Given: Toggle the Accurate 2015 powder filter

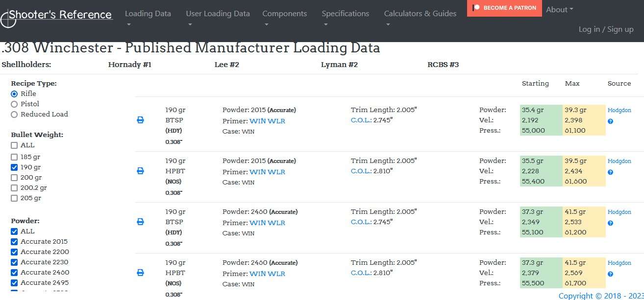Looking at the screenshot, I should [x=14, y=241].
